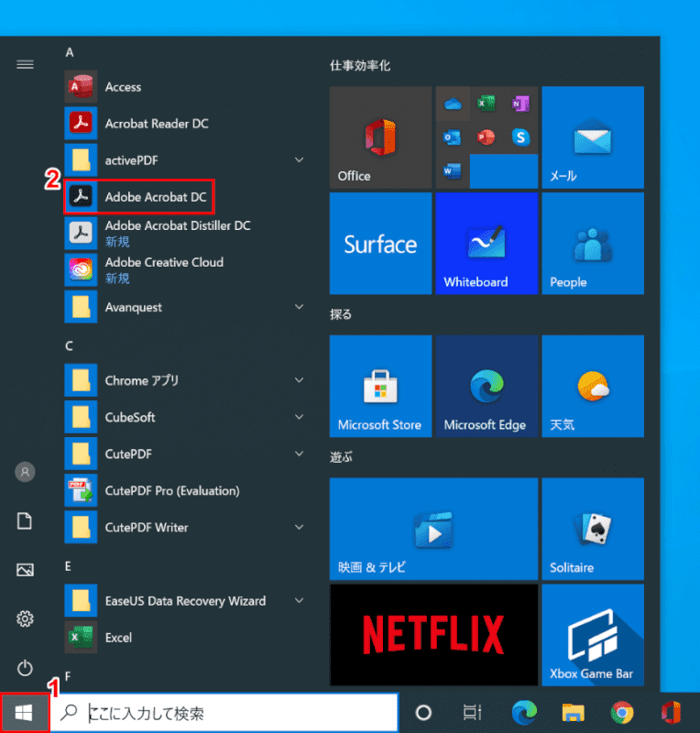Open Office from the taskbar
The image size is (700, 733).
(671, 713)
